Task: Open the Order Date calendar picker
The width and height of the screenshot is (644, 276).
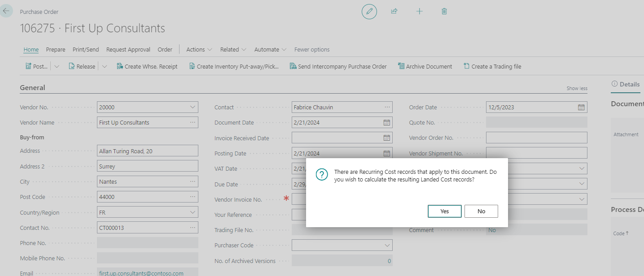Action: [x=581, y=108]
